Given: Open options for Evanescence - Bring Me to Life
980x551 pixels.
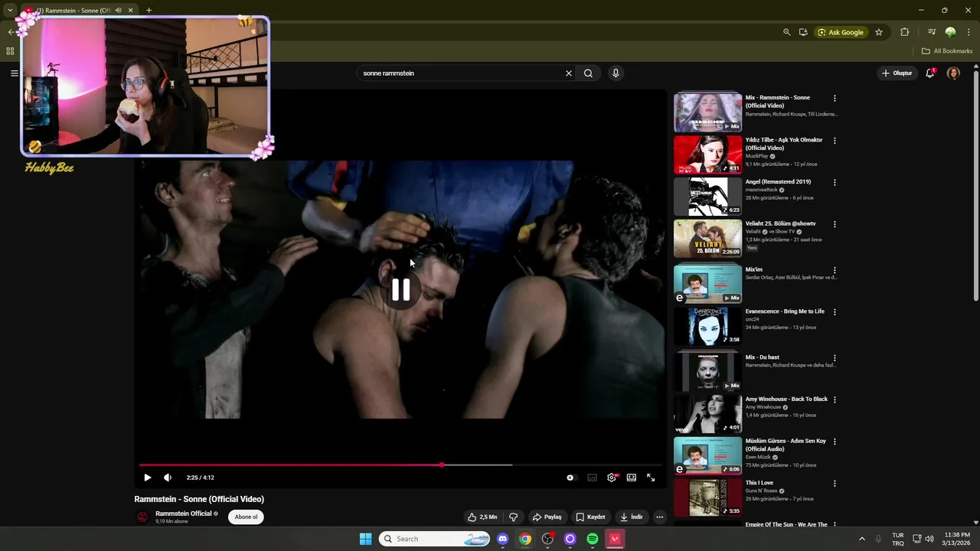Looking at the screenshot, I should coord(835,312).
